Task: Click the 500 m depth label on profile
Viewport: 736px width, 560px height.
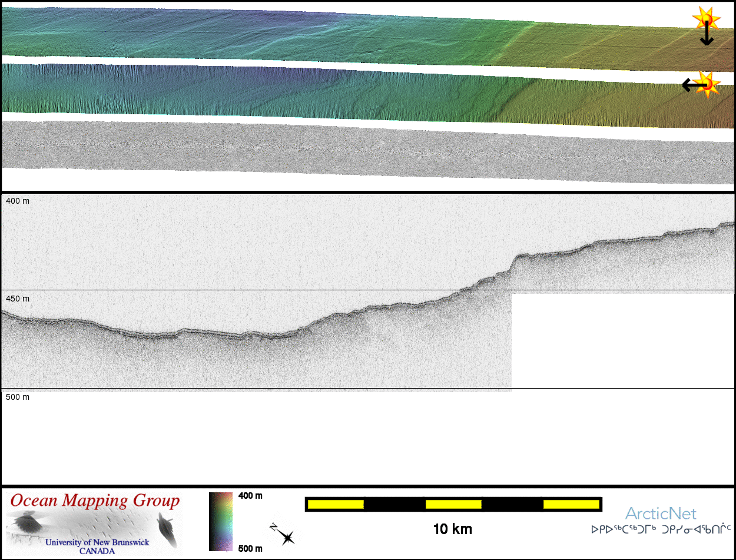Action: coord(18,397)
